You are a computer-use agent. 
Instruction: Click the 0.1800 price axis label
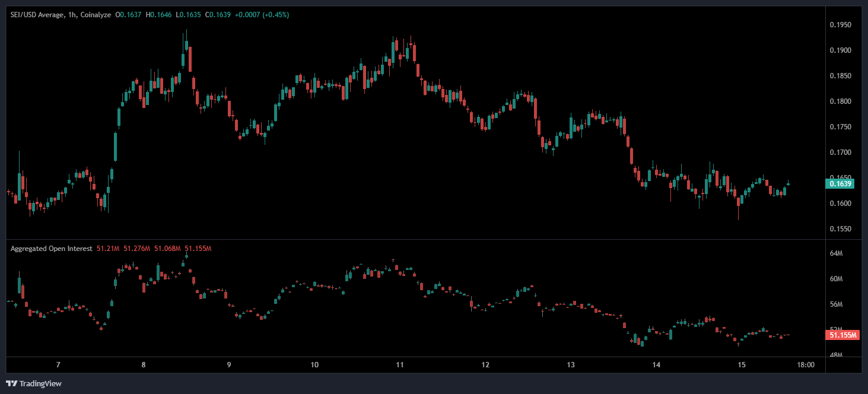(x=841, y=101)
